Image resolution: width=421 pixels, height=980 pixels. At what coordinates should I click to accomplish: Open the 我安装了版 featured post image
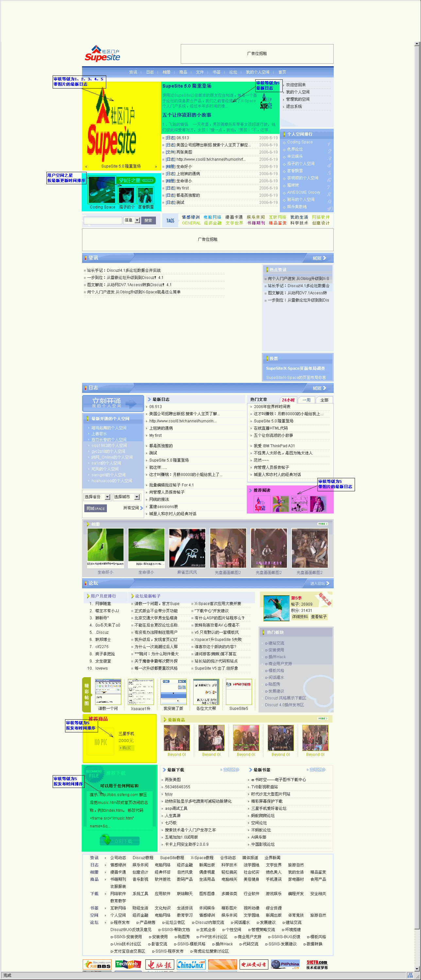174,692
